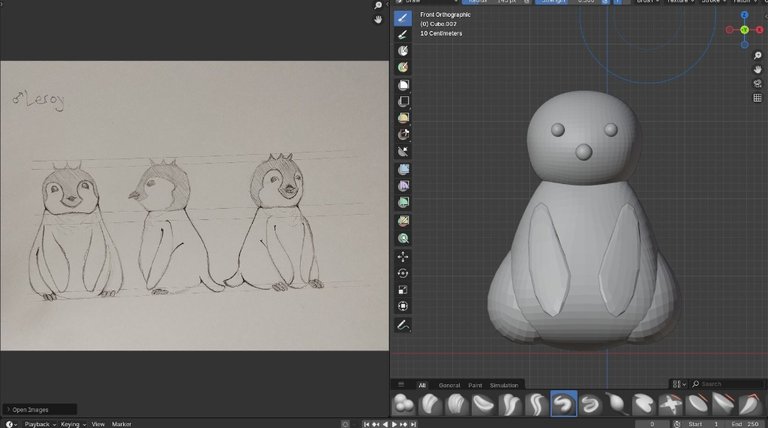The image size is (768, 428).
Task: Select the Rotate tool
Action: point(403,273)
